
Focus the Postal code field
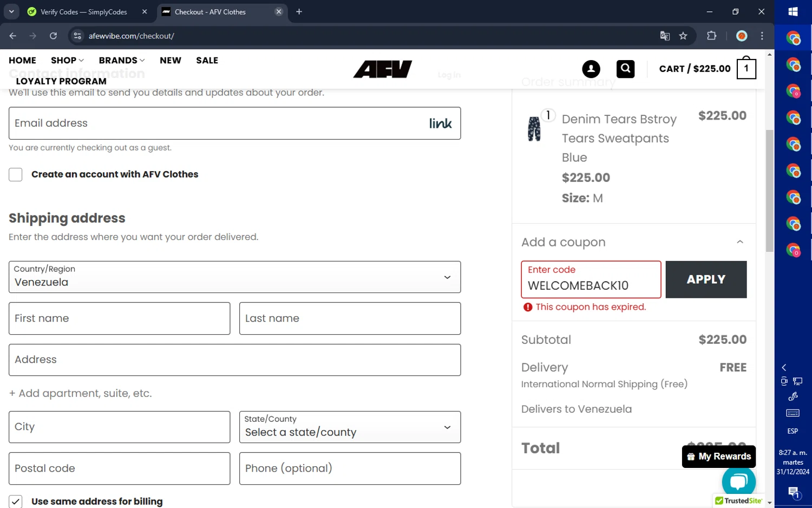(119, 468)
